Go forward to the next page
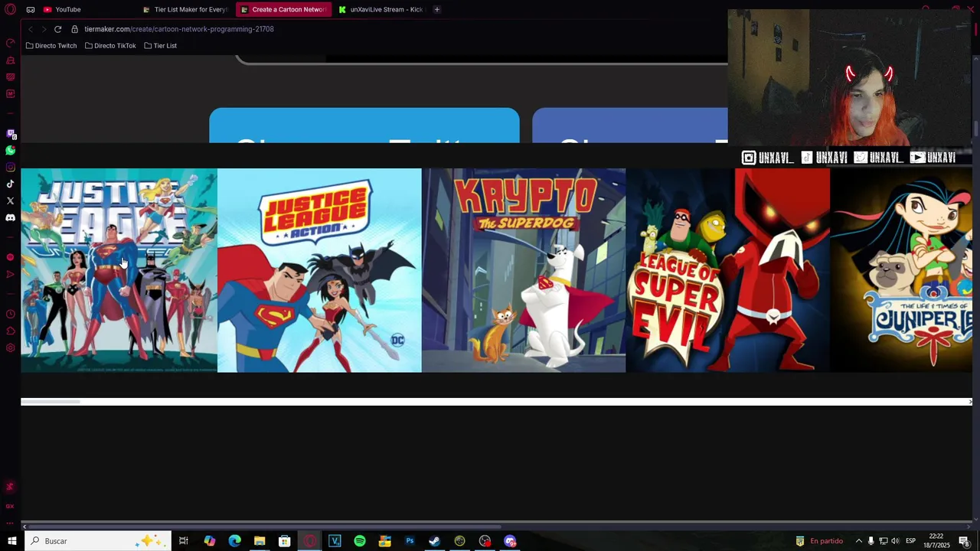Viewport: 980px width, 551px height. tap(44, 29)
